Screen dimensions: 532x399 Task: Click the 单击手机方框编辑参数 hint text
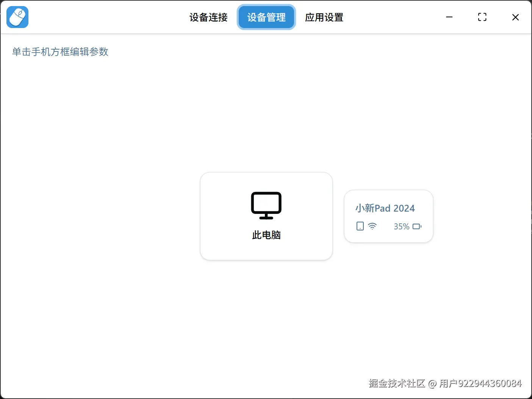pyautogui.click(x=59, y=51)
